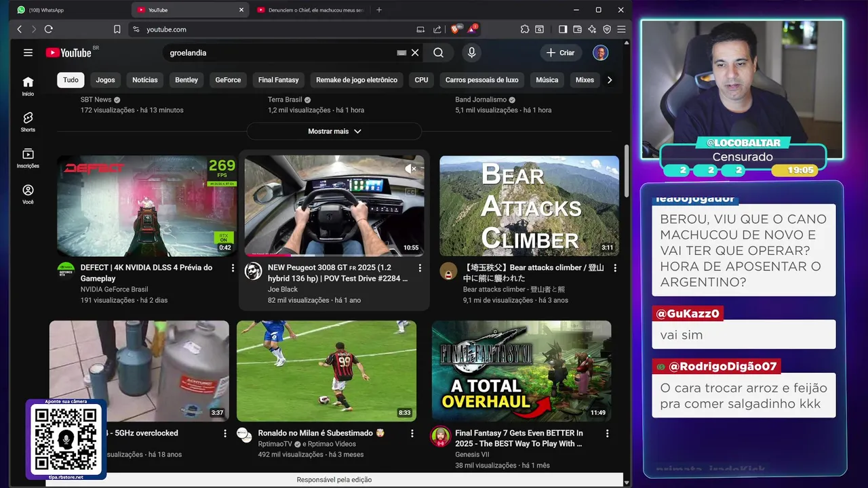The height and width of the screenshot is (488, 868).
Task: Open options for Ronaldo no Milan video
Action: coord(412,433)
